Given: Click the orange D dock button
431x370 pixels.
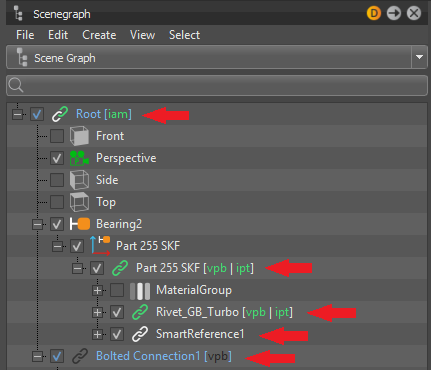Looking at the screenshot, I should (374, 13).
